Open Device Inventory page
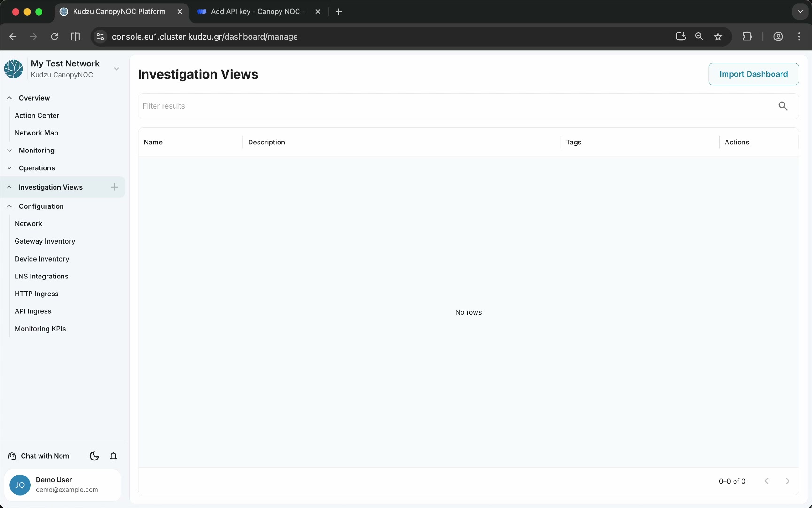Screen dimensions: 812x508 coord(42,259)
